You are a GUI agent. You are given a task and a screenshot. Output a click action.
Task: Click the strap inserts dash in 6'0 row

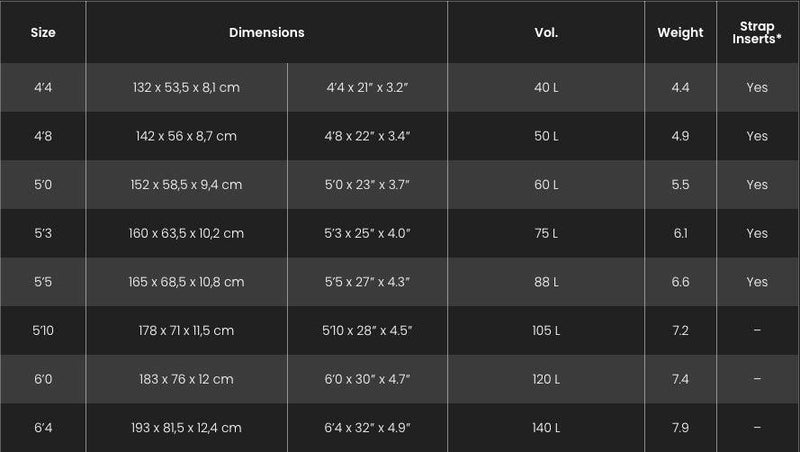757,379
